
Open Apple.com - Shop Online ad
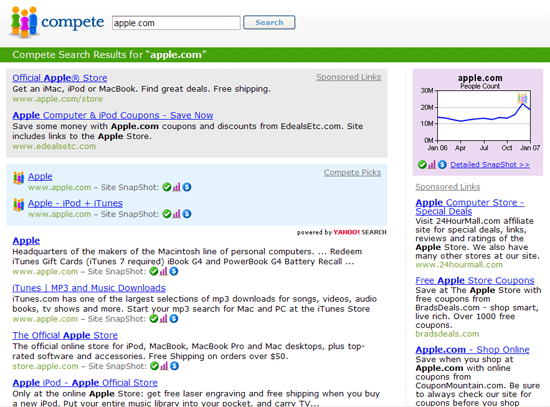pyautogui.click(x=472, y=349)
